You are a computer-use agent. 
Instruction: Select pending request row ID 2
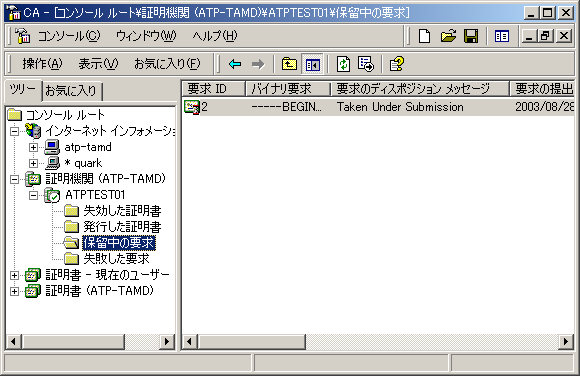pos(378,107)
